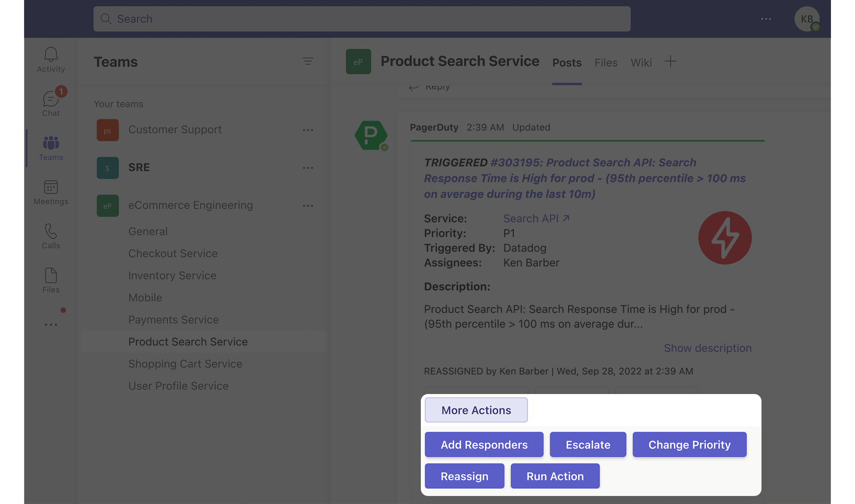Open more options for Customer Support team

308,130
